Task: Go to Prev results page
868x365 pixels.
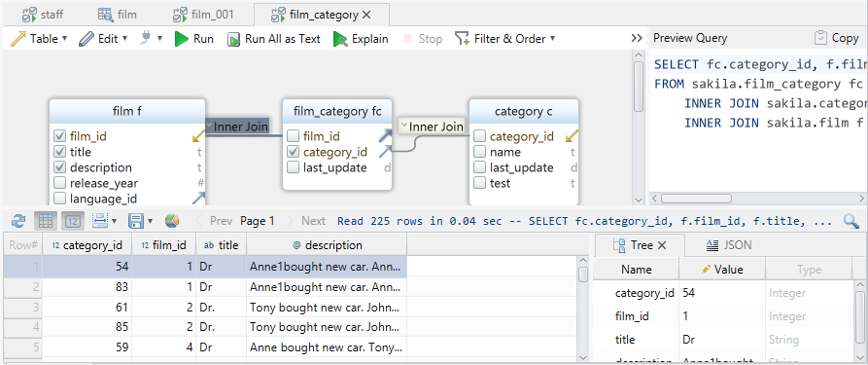Action: click(214, 221)
